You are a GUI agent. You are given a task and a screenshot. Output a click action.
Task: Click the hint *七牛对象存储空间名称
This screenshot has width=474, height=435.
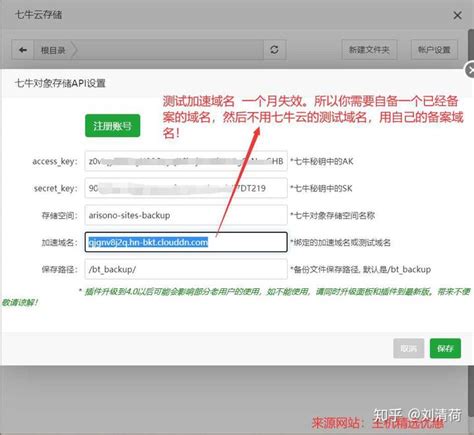tap(333, 216)
